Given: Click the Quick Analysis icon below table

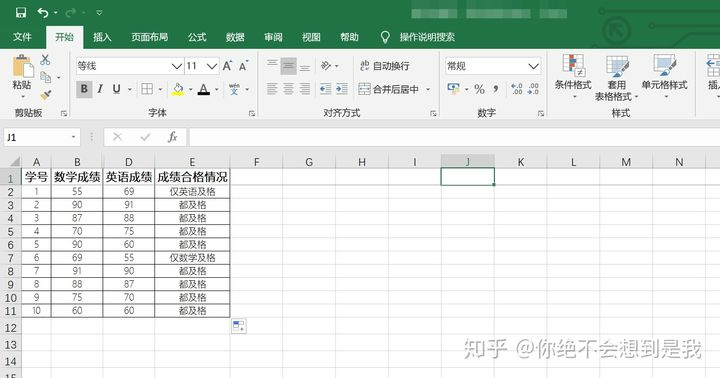Looking at the screenshot, I should click(x=238, y=326).
